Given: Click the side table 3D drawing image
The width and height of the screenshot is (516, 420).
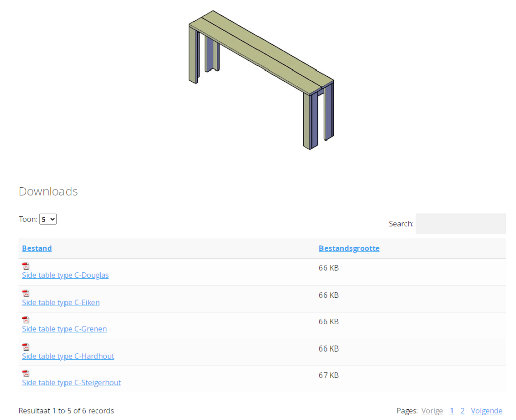Looking at the screenshot, I should pyautogui.click(x=261, y=79).
